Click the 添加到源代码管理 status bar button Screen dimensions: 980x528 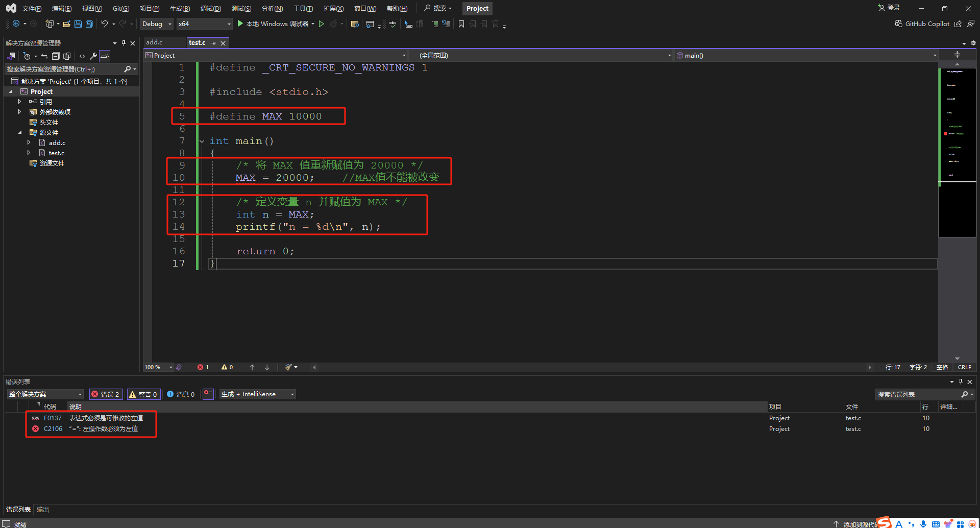pyautogui.click(x=855, y=524)
